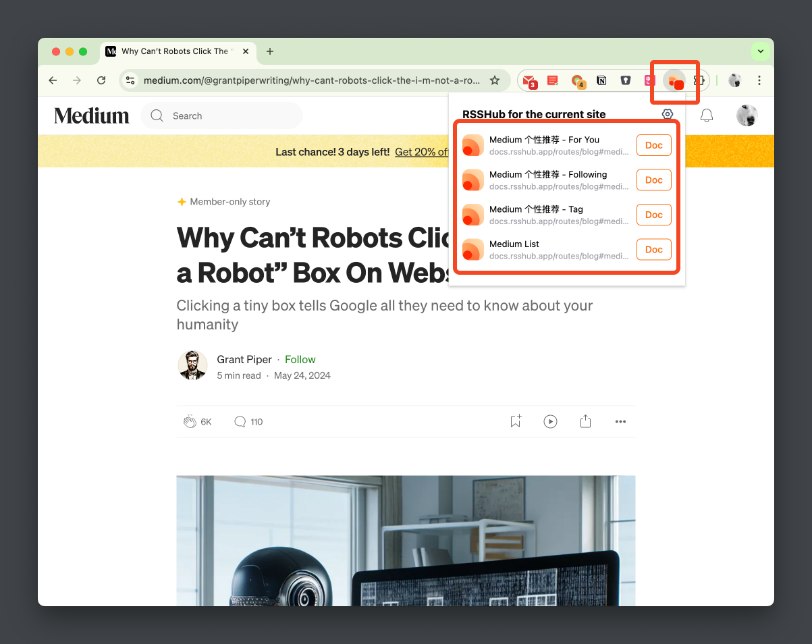Follow author Grant Piper
Screen dimensions: 812x644
click(300, 359)
